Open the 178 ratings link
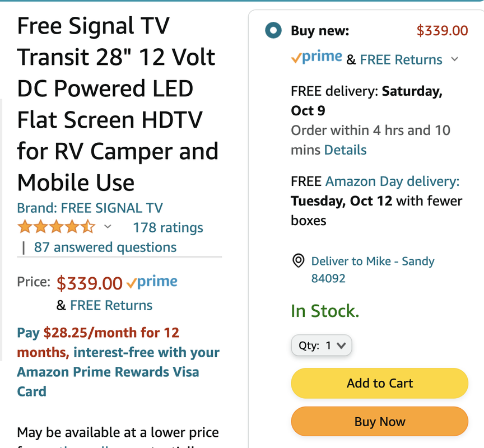 tap(167, 228)
